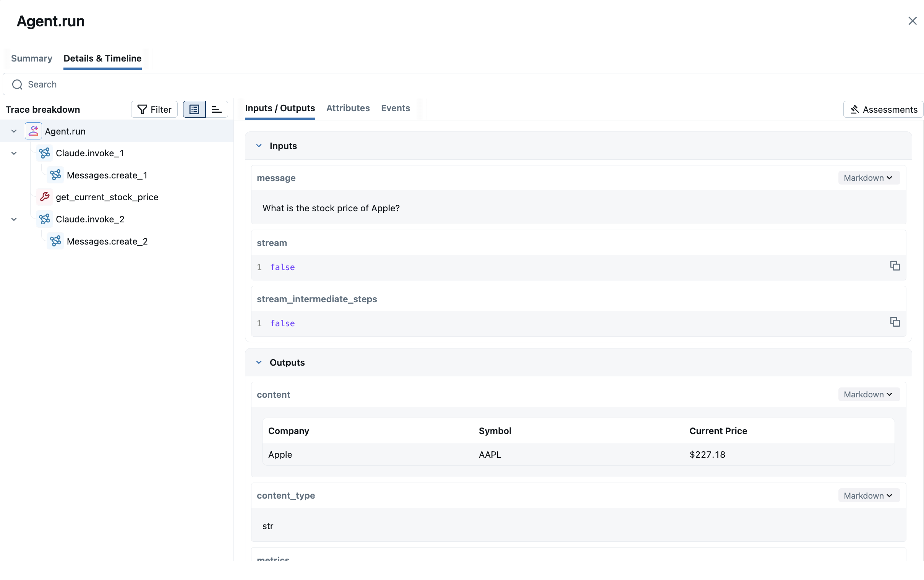Click the get_current_stock_price wrench tool icon
Screen dimensions: 924x580
[x=44, y=197]
